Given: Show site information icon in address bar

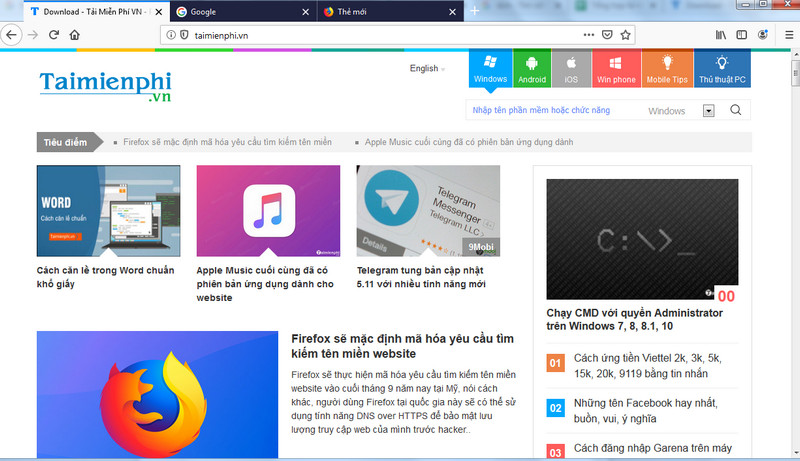Looking at the screenshot, I should pyautogui.click(x=171, y=35).
